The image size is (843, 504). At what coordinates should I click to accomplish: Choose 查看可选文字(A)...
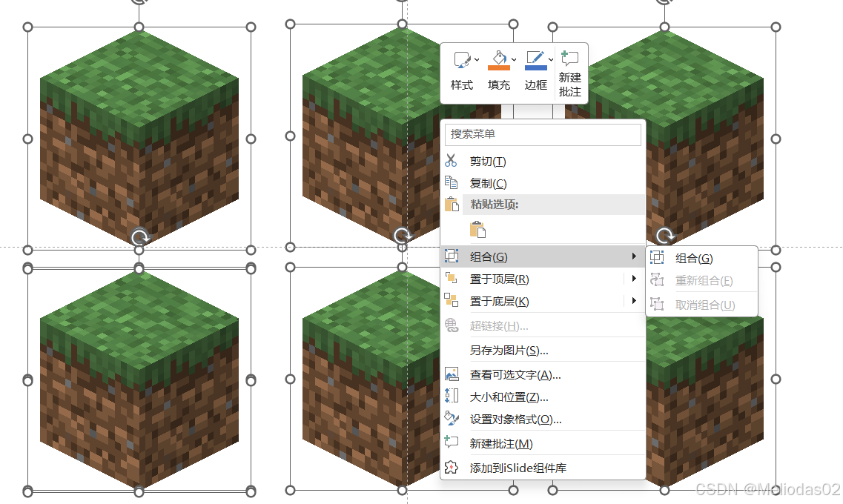pyautogui.click(x=543, y=375)
